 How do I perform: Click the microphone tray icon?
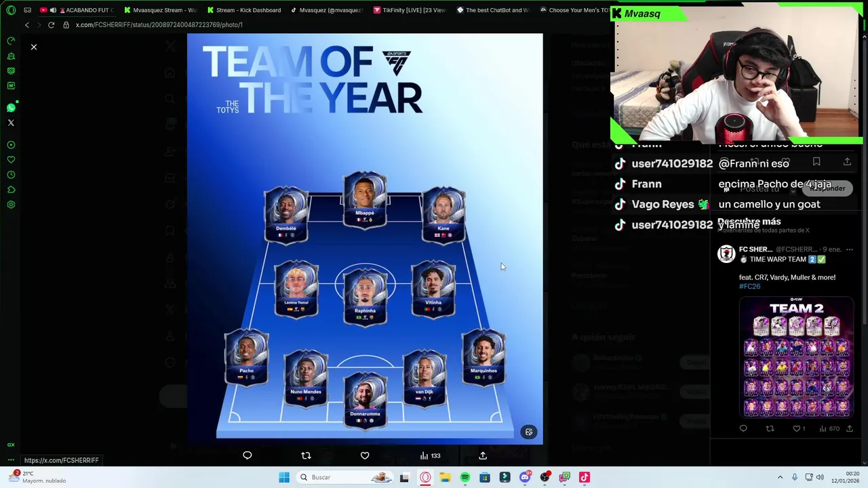[x=795, y=477]
